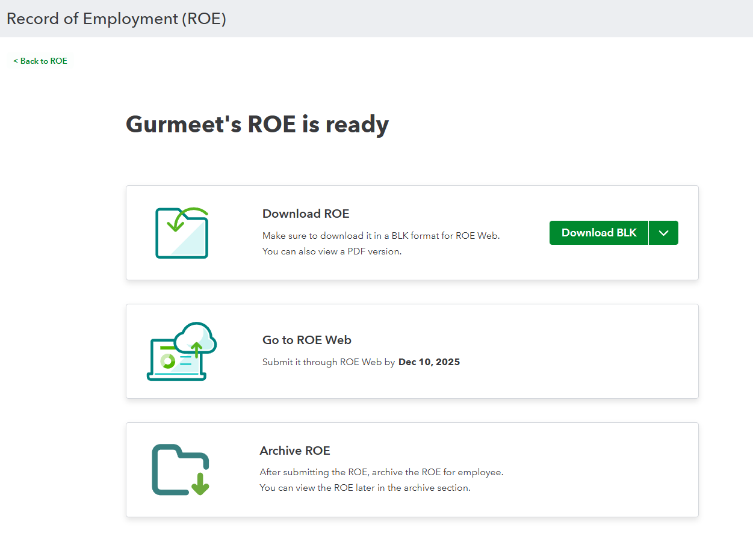
Task: Open the Go to ROE Web title
Action: click(x=306, y=340)
